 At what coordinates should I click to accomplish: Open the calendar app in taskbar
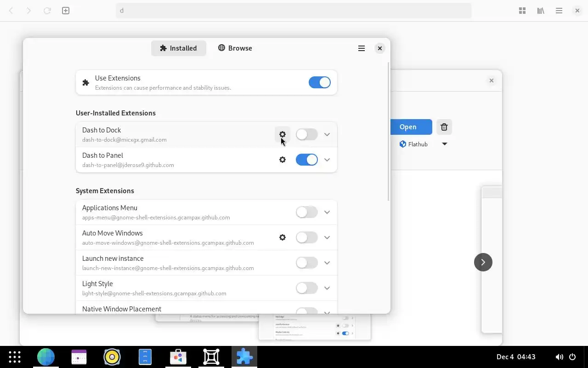tap(79, 357)
